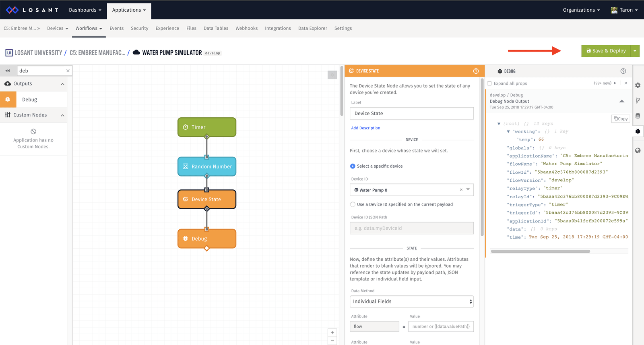This screenshot has height=345, width=644.
Task: Collapse the Outputs palette section
Action: point(62,84)
